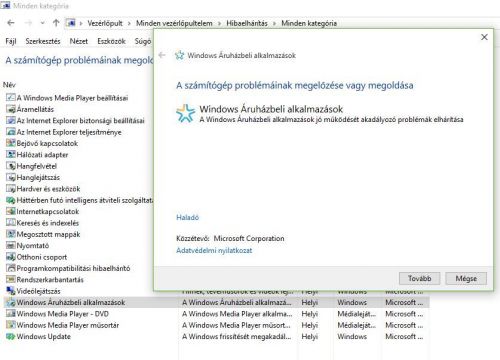This screenshot has height=360, width=500.
Task: Close the troubleshooter dialog
Action: pyautogui.click(x=484, y=37)
